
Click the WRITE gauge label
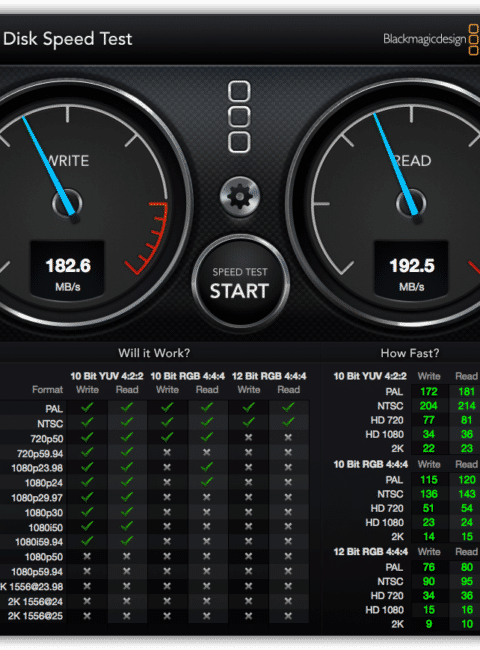67,161
